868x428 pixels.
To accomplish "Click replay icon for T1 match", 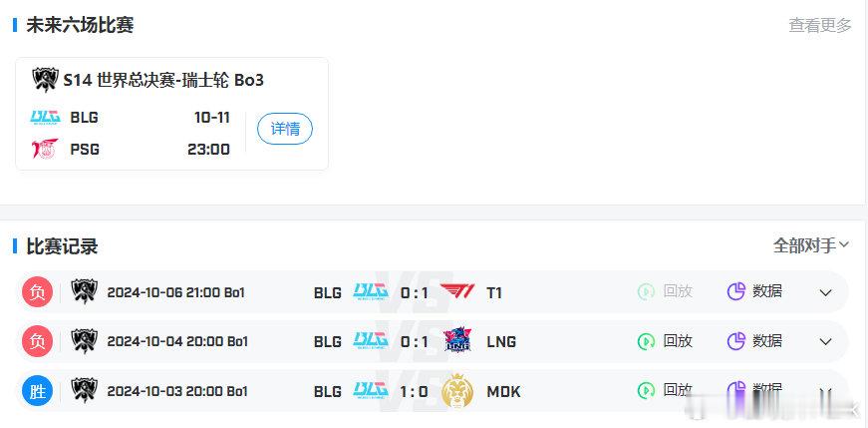I will pyautogui.click(x=646, y=291).
